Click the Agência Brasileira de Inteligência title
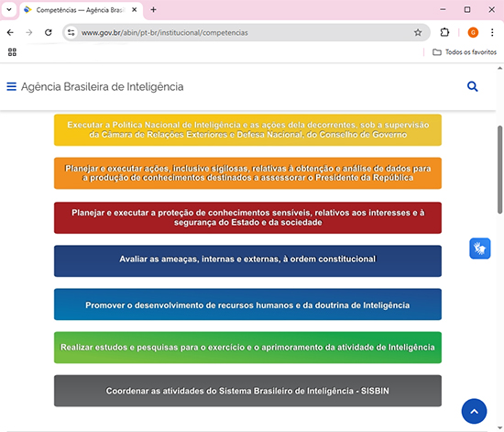504x432 pixels. 103,87
